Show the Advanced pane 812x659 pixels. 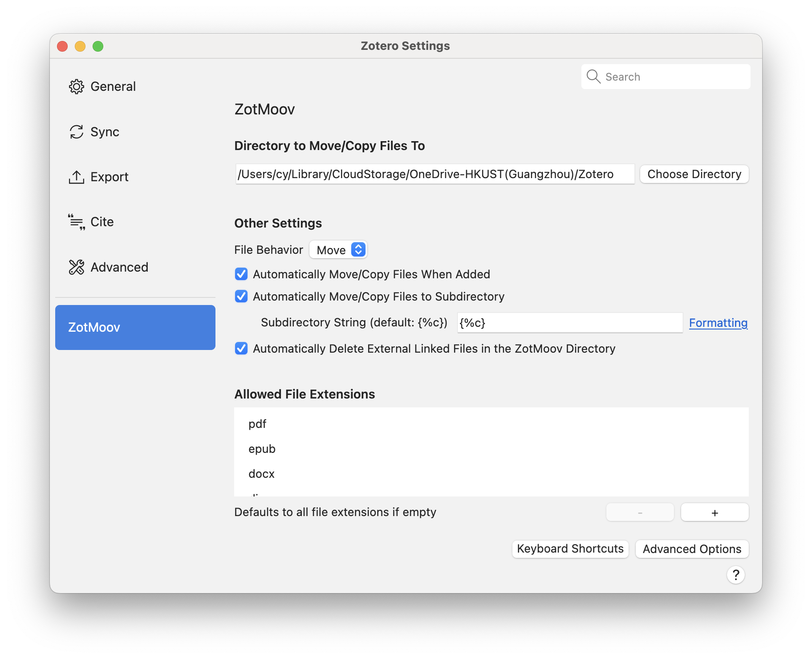click(x=135, y=267)
